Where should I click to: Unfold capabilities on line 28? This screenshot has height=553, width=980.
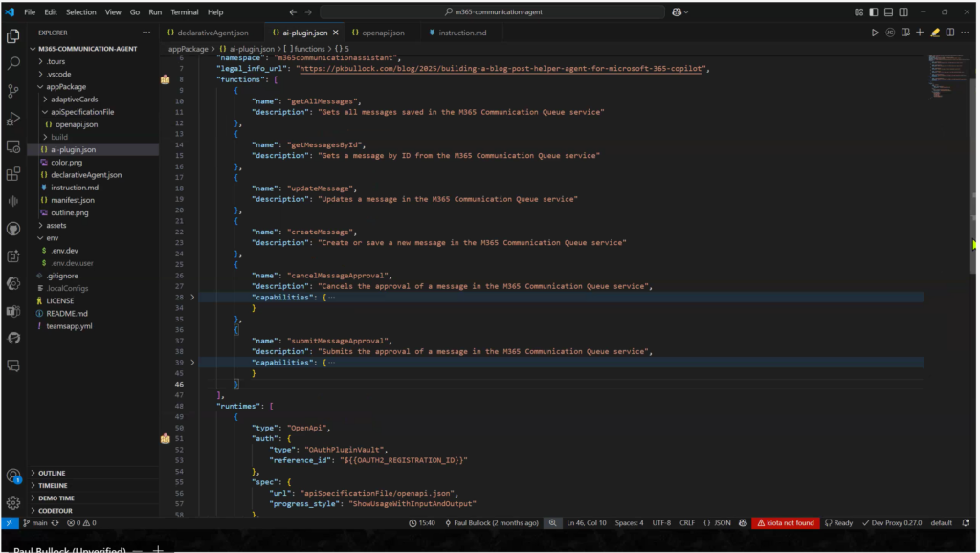[x=192, y=297]
